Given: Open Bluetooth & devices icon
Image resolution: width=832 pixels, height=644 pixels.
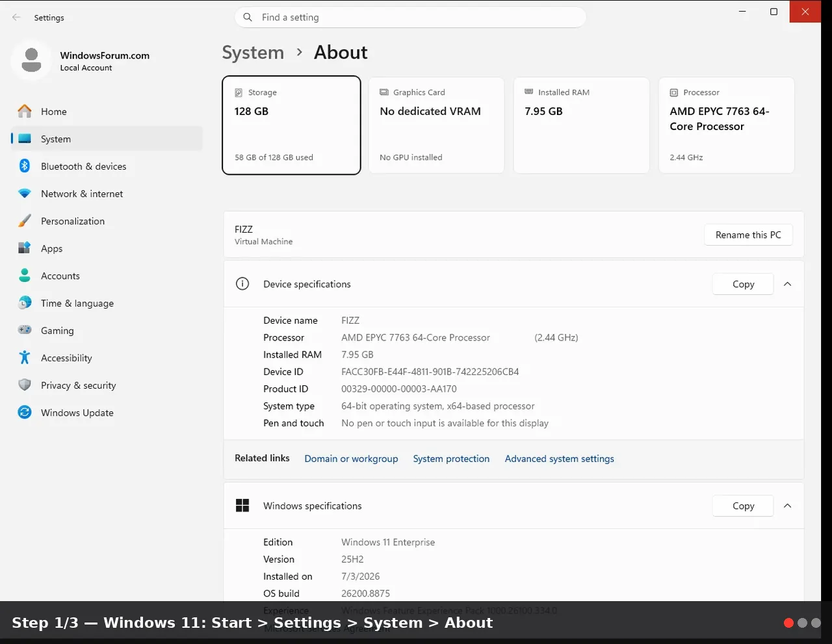Looking at the screenshot, I should pyautogui.click(x=25, y=166).
